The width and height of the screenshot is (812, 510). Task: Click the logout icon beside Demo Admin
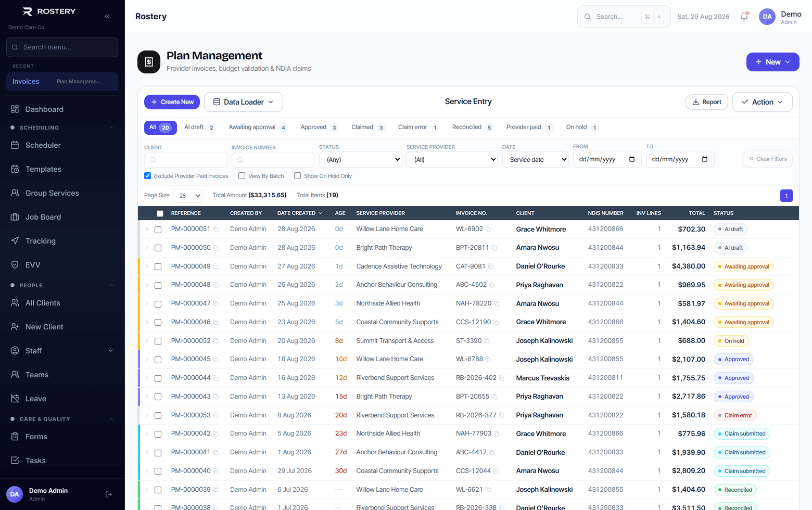[x=109, y=494]
